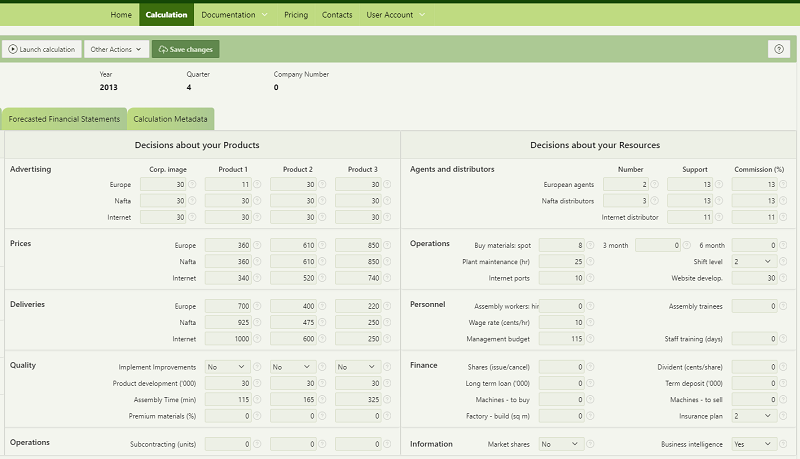The width and height of the screenshot is (800, 459).
Task: Expand the Other Actions dropdown
Action: tap(116, 49)
